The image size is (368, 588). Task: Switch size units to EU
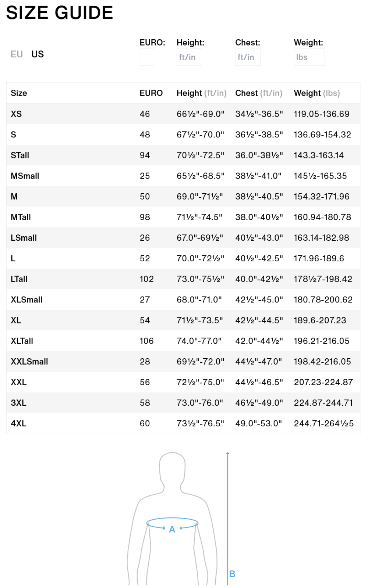tap(17, 54)
